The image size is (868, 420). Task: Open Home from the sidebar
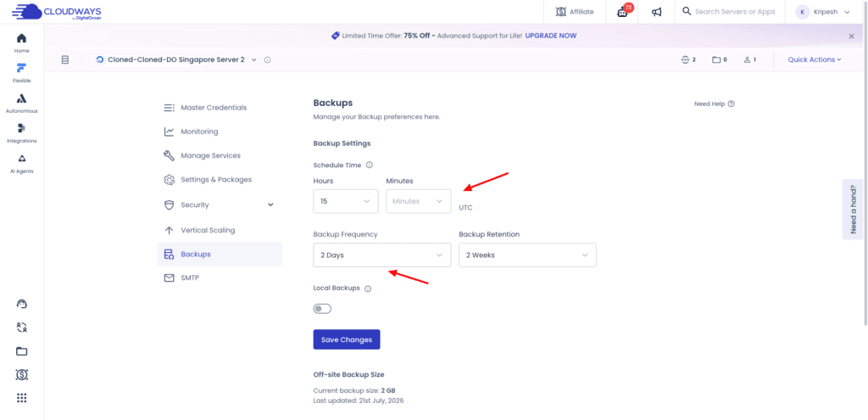click(21, 42)
